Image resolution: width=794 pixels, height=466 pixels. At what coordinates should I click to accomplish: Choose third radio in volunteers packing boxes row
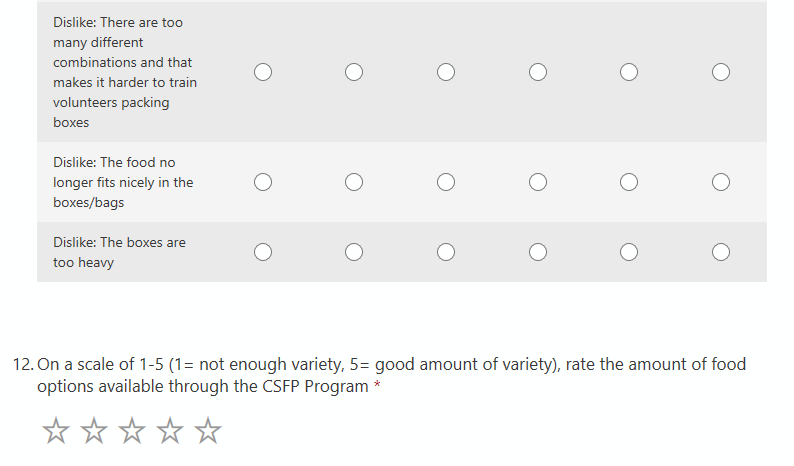coord(446,72)
